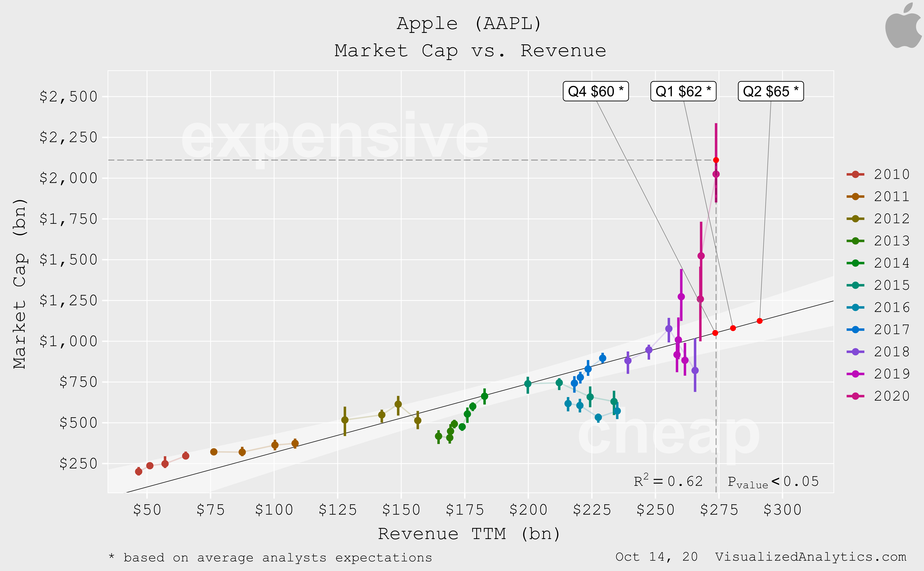Screen dimensions: 924x571
Task: Click the "Revenue TTM (bn)" axis title
Action: (x=469, y=534)
